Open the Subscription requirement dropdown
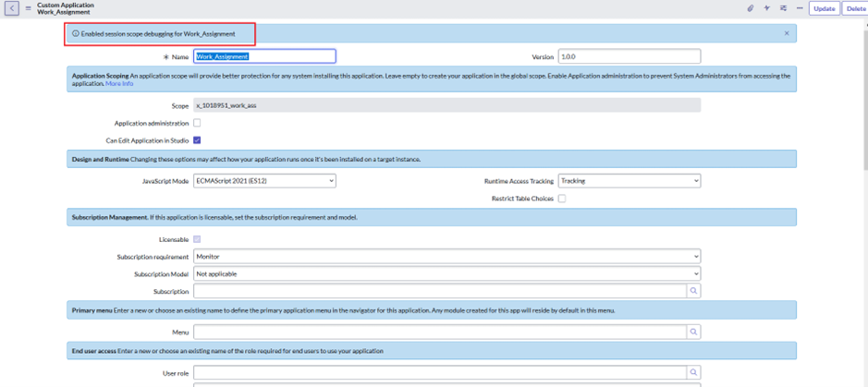This screenshot has height=387, width=868. 446,257
